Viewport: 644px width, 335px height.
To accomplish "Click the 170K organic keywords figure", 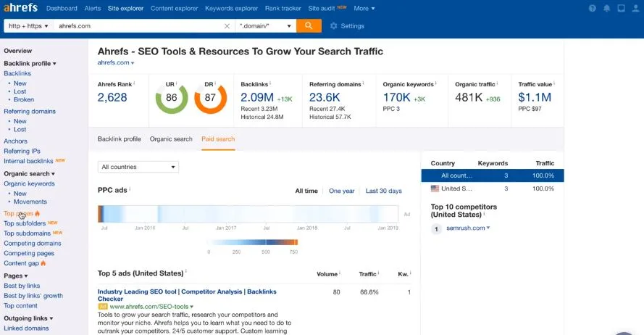I will click(x=396, y=97).
